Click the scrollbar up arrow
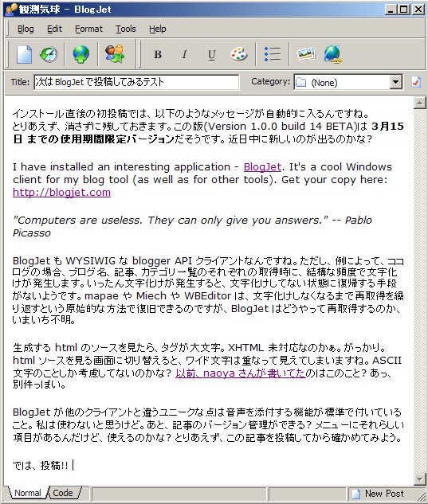The width and height of the screenshot is (428, 504). (419, 103)
